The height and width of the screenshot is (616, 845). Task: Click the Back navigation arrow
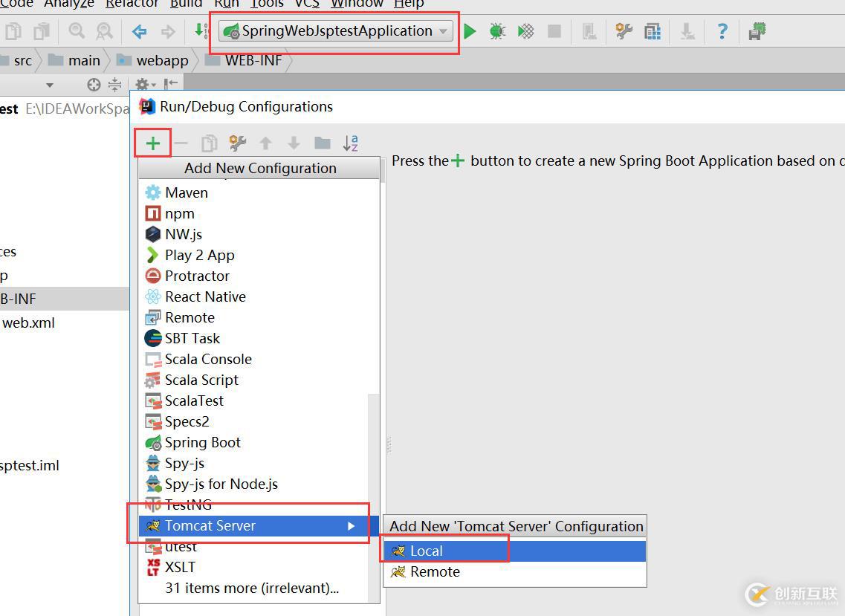(140, 32)
